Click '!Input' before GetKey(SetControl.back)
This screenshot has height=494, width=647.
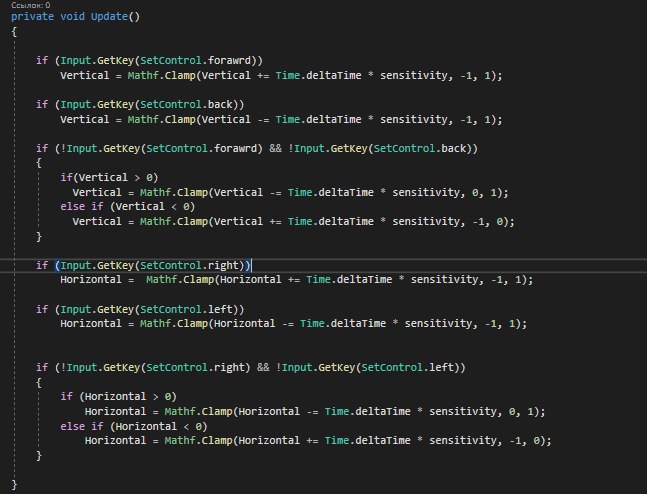tap(307, 148)
